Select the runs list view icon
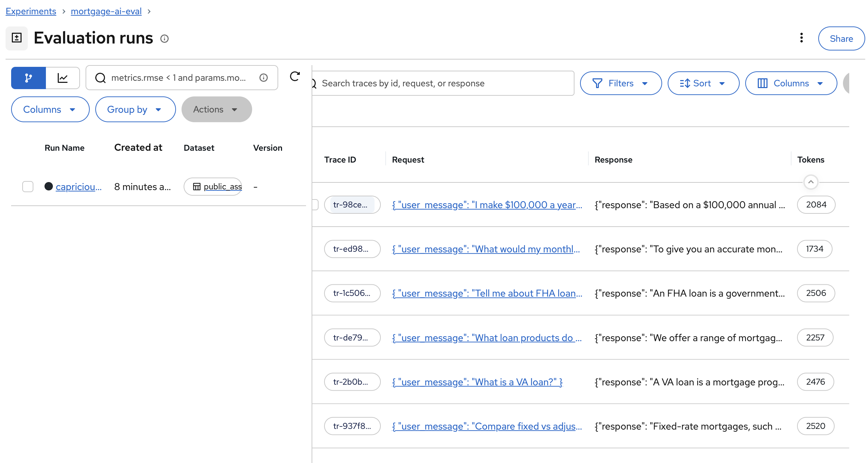The height and width of the screenshot is (463, 868). tap(29, 78)
